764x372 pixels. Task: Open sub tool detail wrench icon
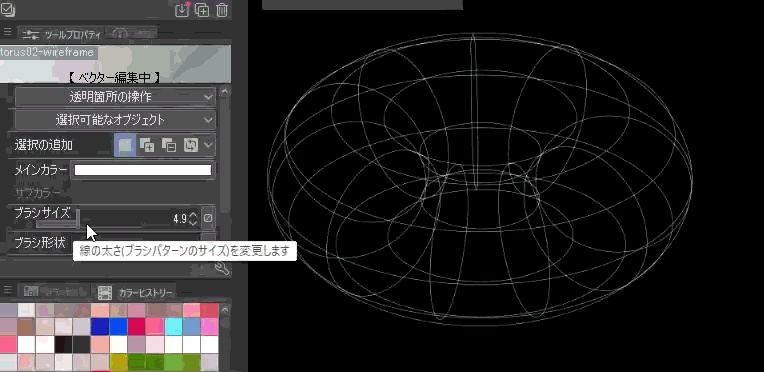click(x=222, y=268)
